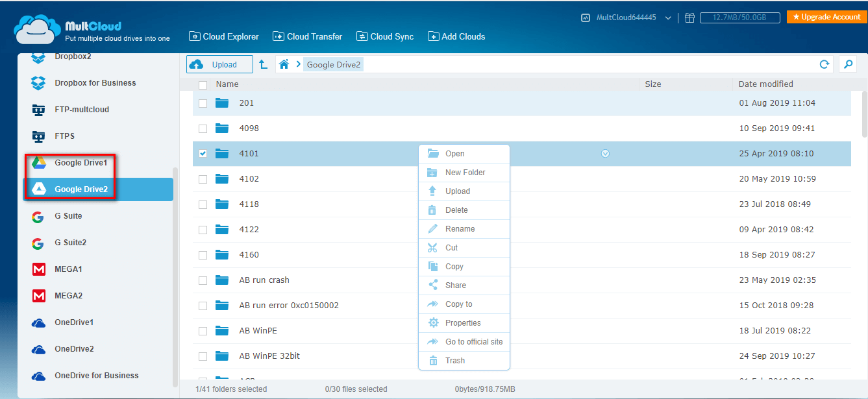Image resolution: width=868 pixels, height=399 pixels.
Task: Click the file list vertical scrollbar
Action: [864, 114]
